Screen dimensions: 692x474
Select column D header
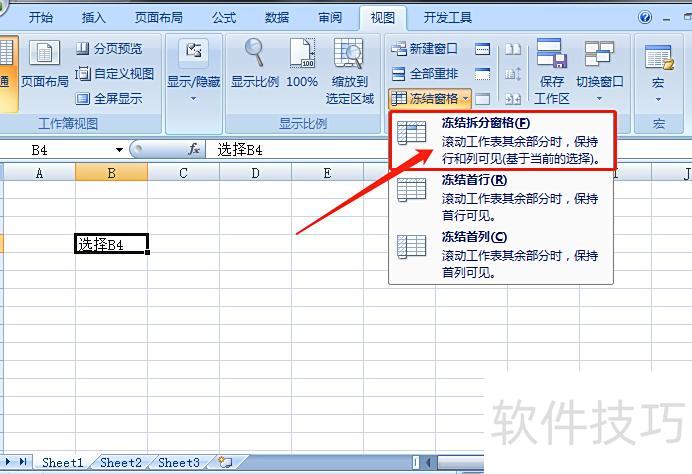click(x=255, y=173)
